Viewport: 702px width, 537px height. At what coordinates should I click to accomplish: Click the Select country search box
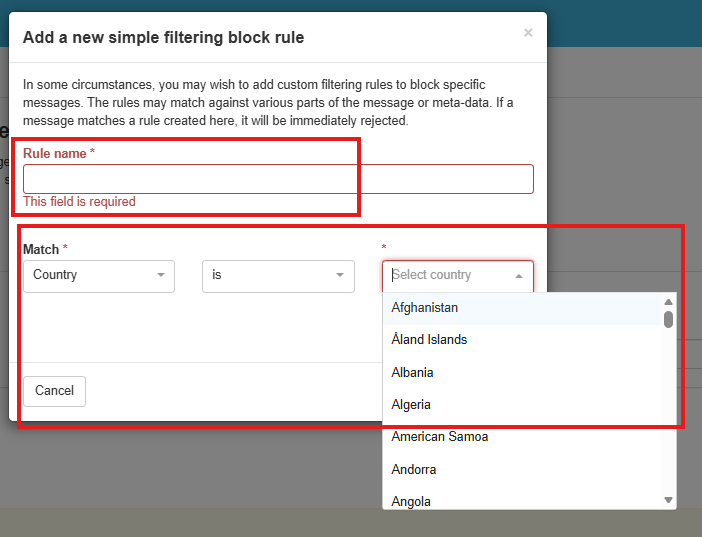(x=448, y=275)
